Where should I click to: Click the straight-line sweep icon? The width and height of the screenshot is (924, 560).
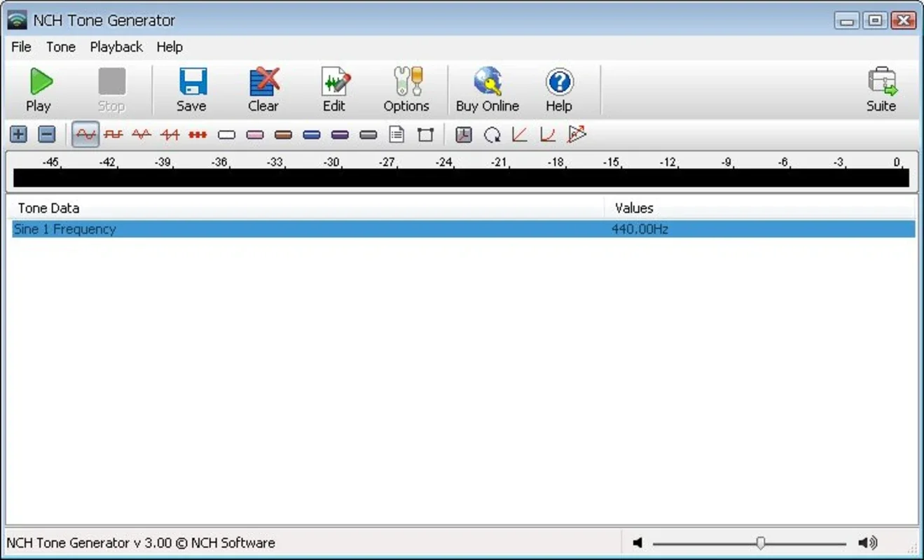520,134
